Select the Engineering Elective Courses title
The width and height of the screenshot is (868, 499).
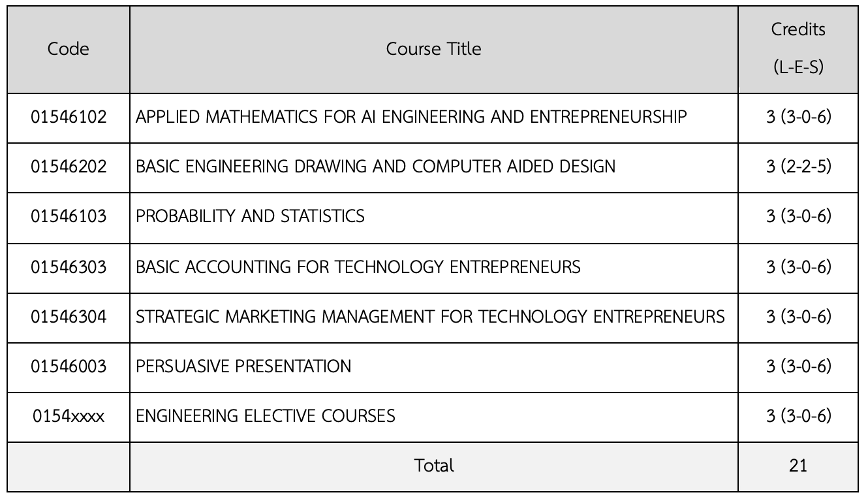coord(266,416)
